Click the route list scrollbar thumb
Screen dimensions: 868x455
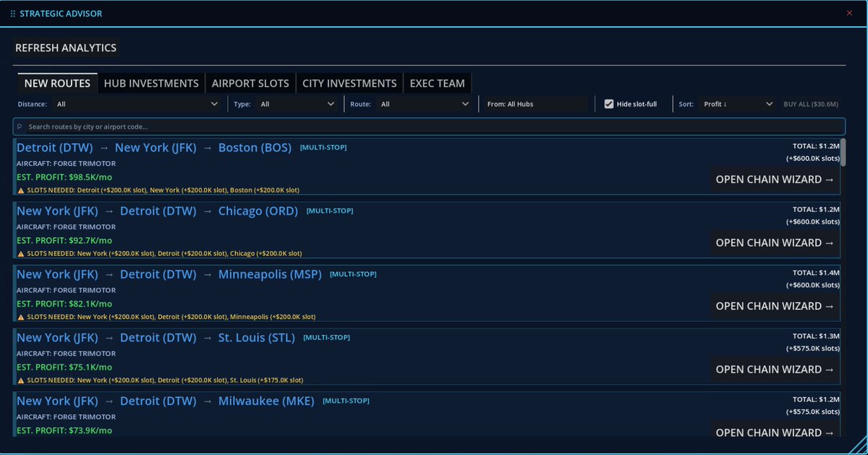[843, 152]
